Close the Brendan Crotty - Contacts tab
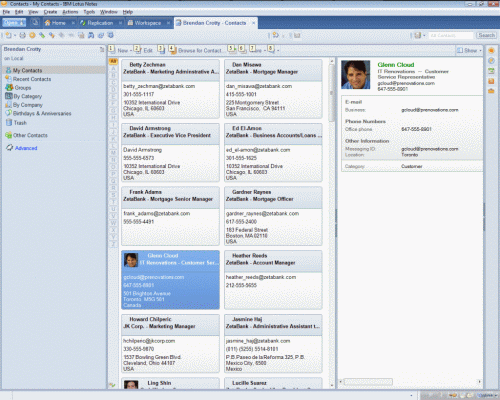 point(254,23)
